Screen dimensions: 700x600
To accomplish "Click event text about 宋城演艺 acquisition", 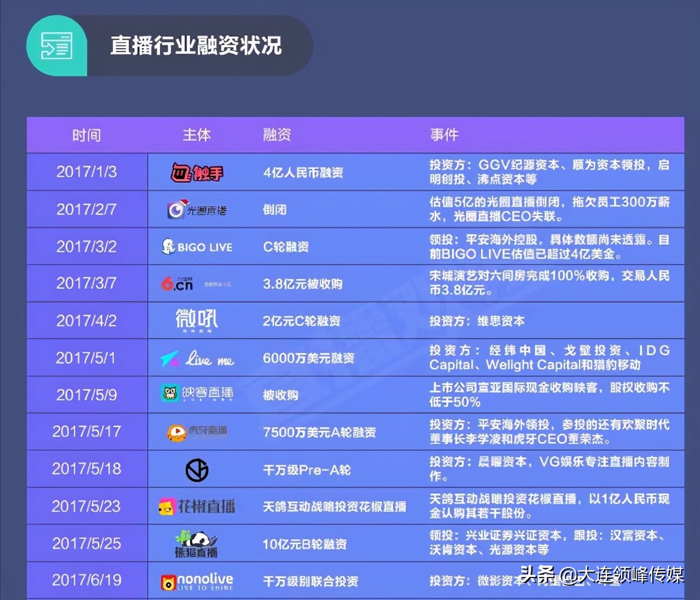I will pos(549,283).
